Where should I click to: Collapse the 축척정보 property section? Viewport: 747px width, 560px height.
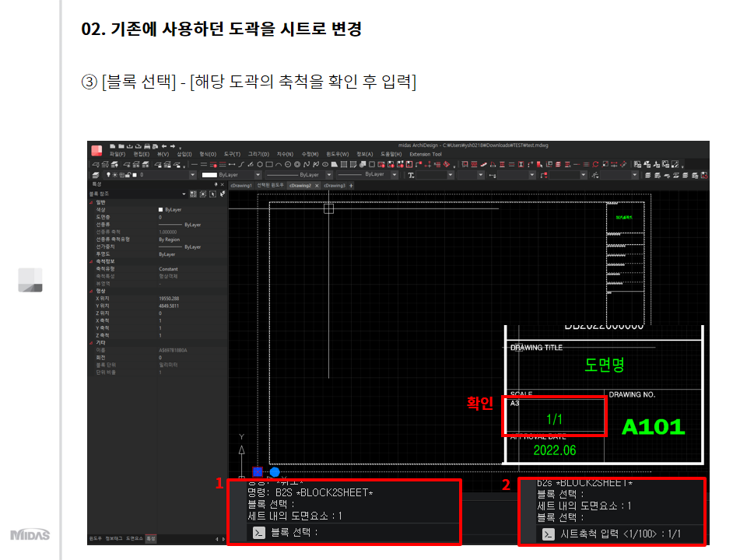91,261
